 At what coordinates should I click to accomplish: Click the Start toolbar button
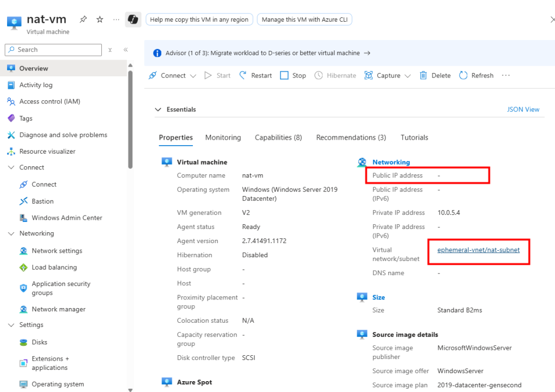pyautogui.click(x=218, y=75)
